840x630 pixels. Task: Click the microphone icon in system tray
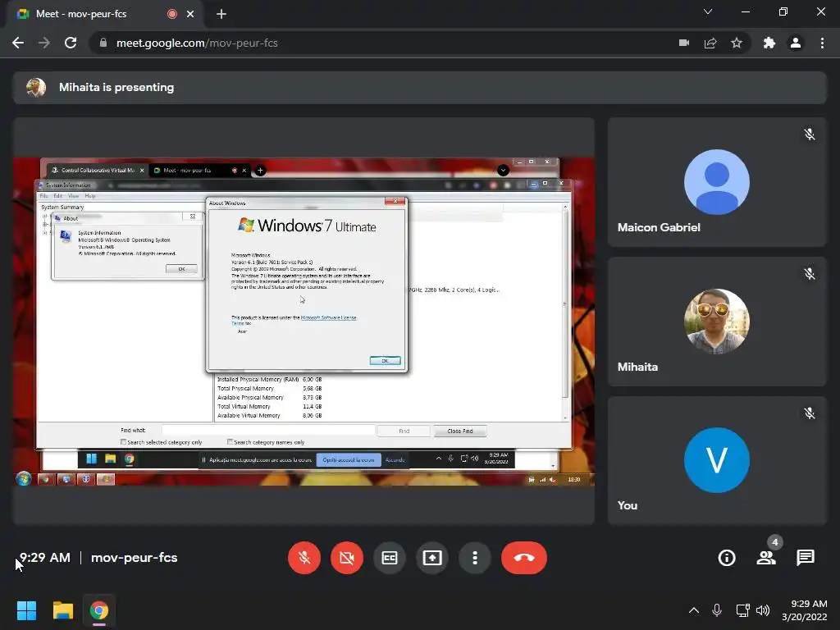point(717,610)
